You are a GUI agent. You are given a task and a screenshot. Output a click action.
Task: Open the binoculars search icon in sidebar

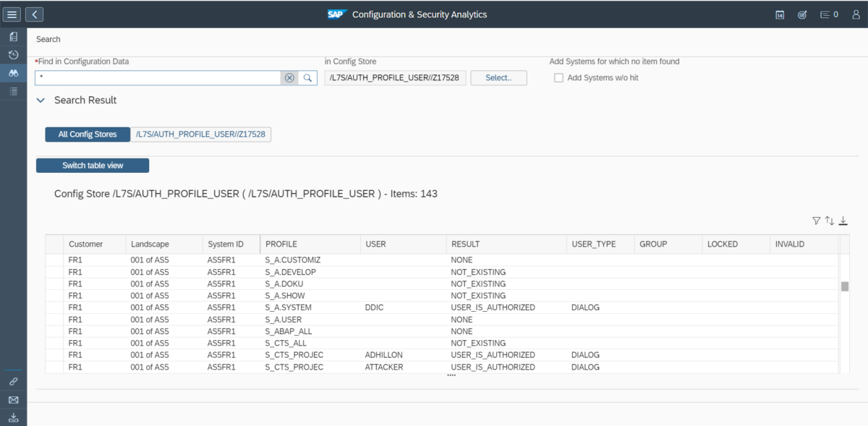click(x=12, y=73)
